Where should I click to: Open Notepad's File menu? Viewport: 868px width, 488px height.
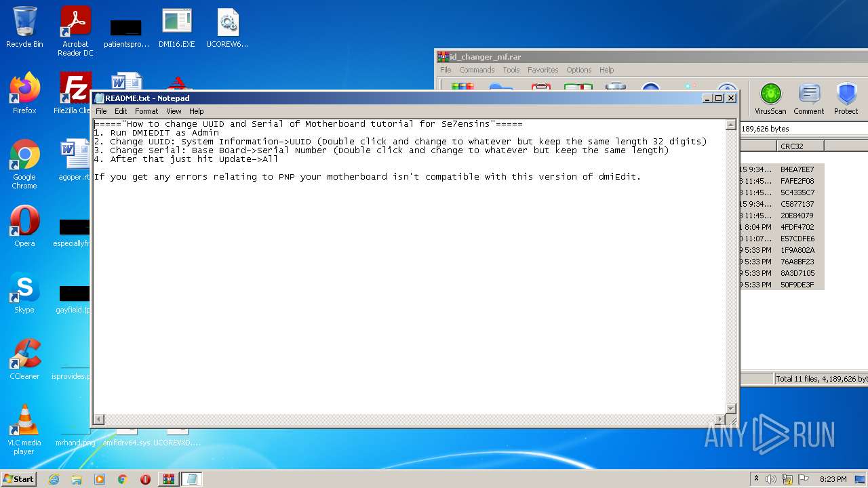tap(101, 111)
